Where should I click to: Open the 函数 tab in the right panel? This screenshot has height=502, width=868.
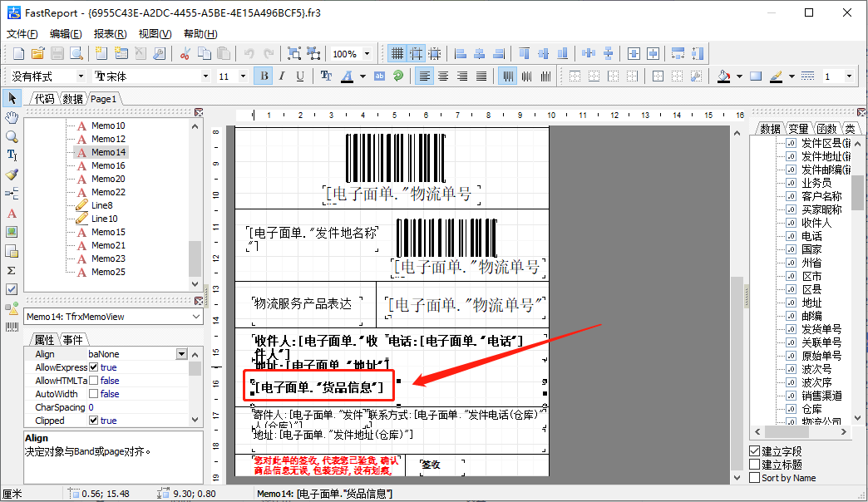(x=826, y=128)
